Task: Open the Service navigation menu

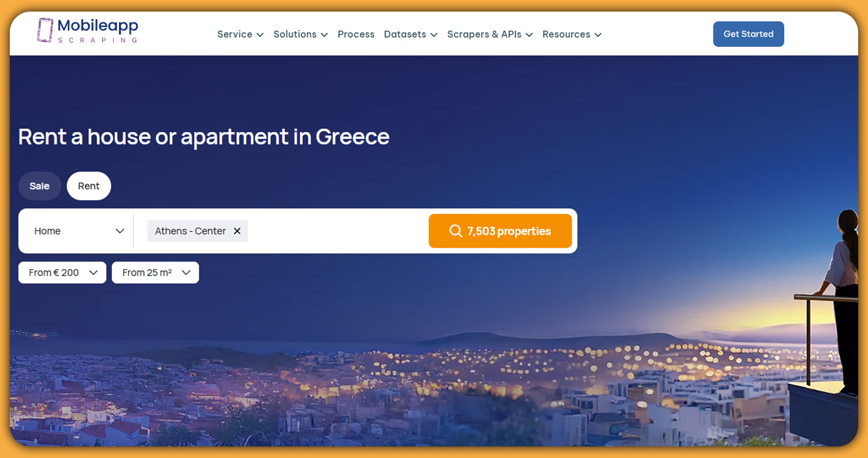Action: [x=240, y=34]
